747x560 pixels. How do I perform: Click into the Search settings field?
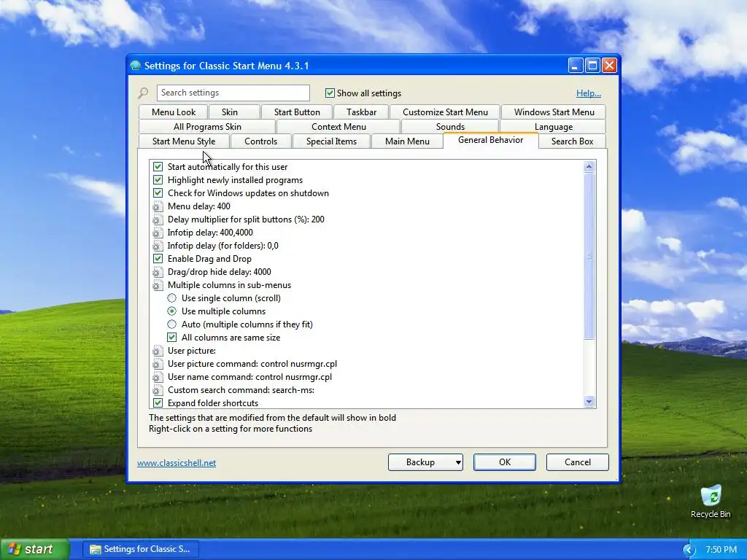pyautogui.click(x=233, y=93)
